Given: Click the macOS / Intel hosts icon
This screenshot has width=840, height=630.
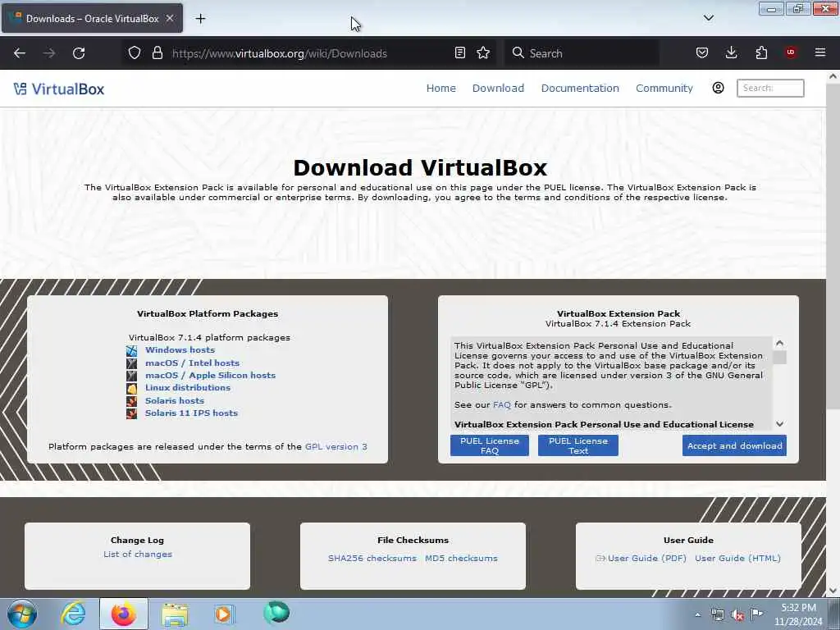Looking at the screenshot, I should coord(131,363).
